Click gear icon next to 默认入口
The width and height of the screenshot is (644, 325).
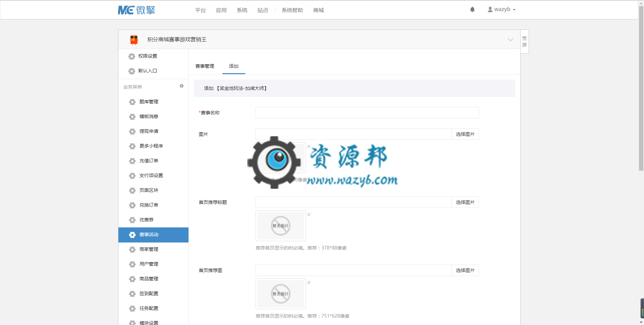coord(132,71)
